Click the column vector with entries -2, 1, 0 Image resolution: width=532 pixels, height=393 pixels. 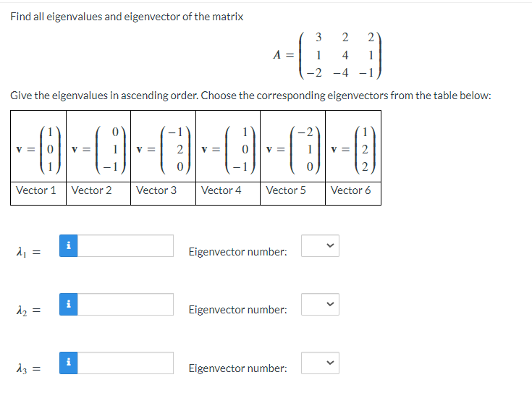pos(305,149)
